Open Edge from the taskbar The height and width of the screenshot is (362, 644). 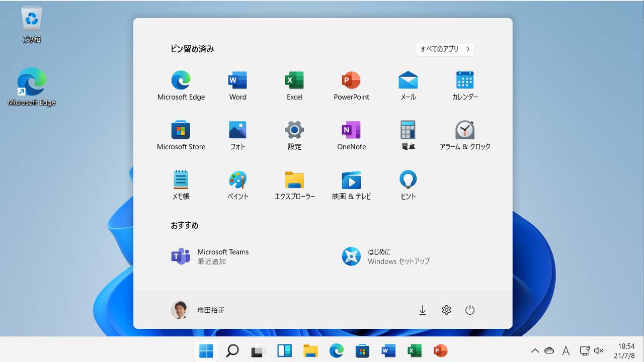click(336, 350)
